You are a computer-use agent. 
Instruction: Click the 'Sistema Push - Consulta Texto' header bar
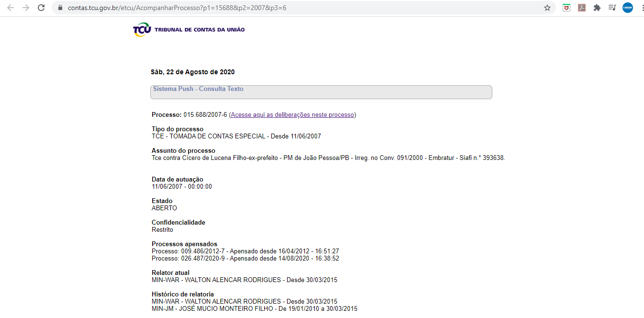(x=321, y=92)
